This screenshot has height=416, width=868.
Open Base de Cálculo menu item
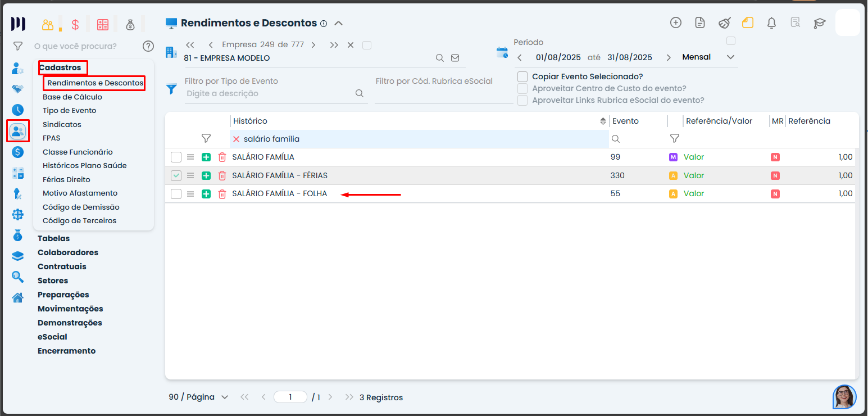pos(72,97)
